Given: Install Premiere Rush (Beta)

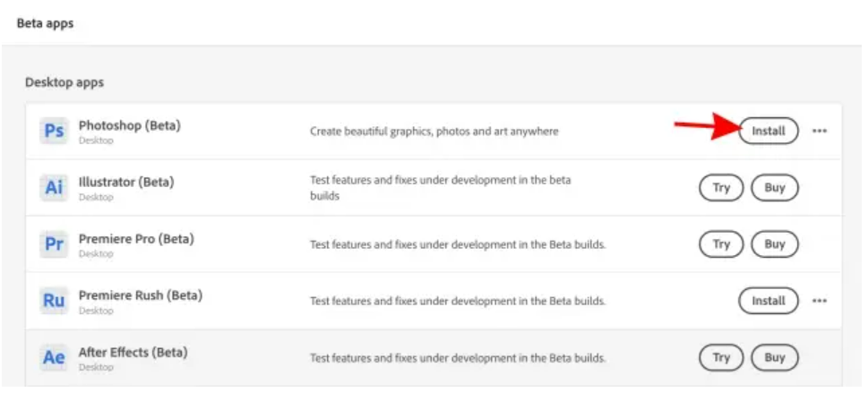Looking at the screenshot, I should point(768,301).
